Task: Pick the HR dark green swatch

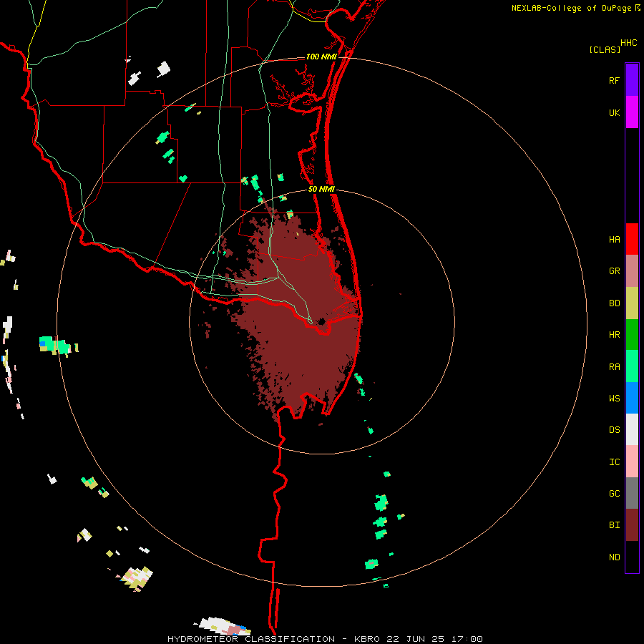Action: tap(632, 335)
